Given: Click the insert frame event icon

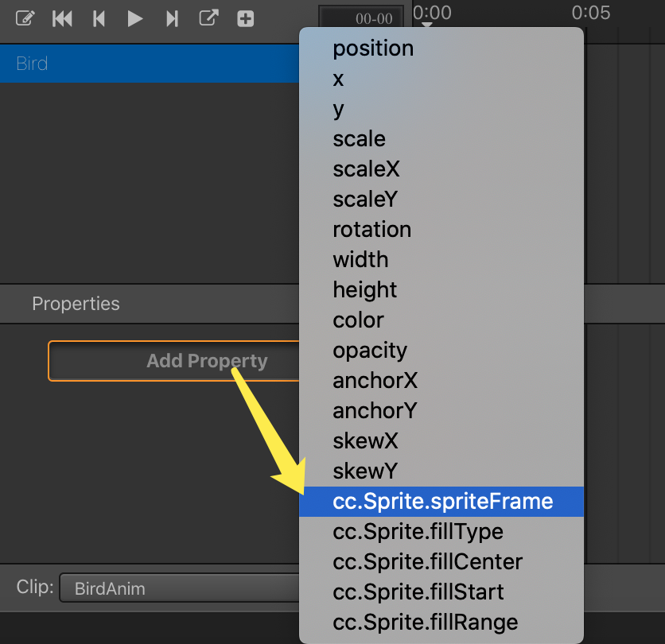Looking at the screenshot, I should pos(208,18).
